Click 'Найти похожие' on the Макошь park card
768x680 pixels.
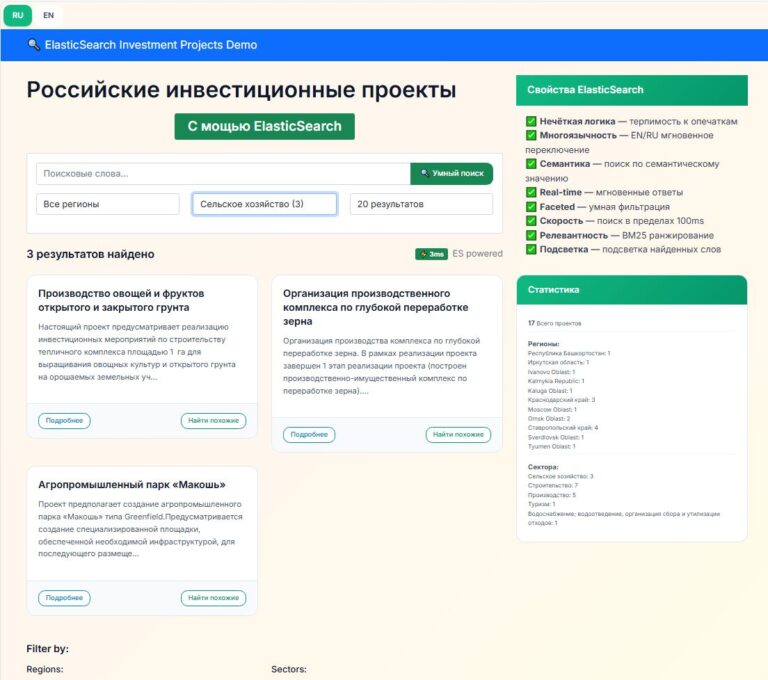214,598
